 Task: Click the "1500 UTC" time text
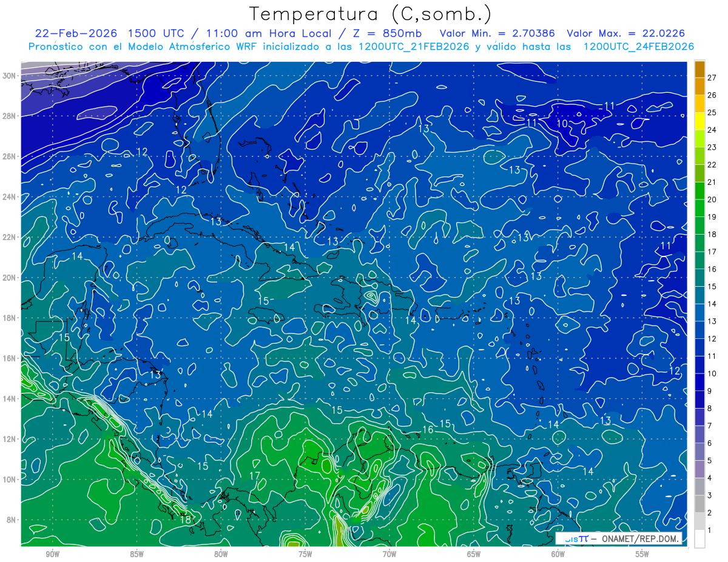[156, 33]
